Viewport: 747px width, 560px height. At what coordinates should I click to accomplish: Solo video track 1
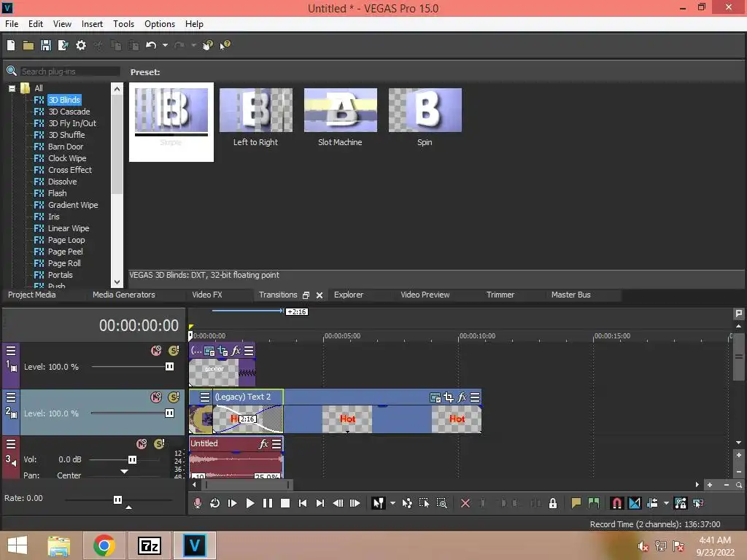click(174, 351)
